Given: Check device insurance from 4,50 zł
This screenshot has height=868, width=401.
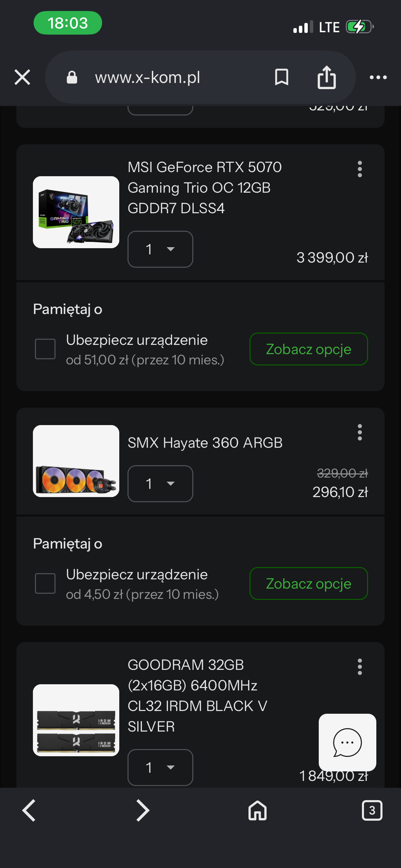Looking at the screenshot, I should 45,583.
